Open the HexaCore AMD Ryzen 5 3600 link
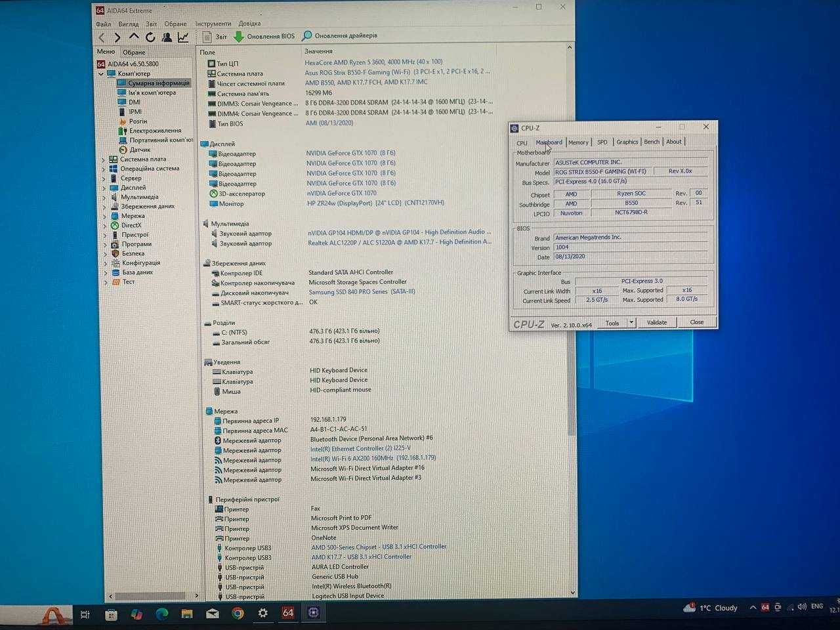The image size is (840, 630). [x=373, y=62]
